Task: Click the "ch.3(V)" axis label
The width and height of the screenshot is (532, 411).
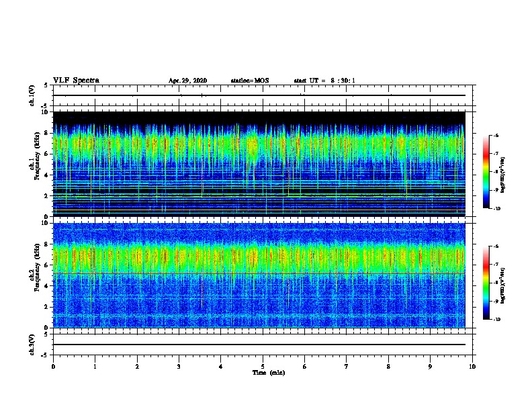Action: coord(32,345)
